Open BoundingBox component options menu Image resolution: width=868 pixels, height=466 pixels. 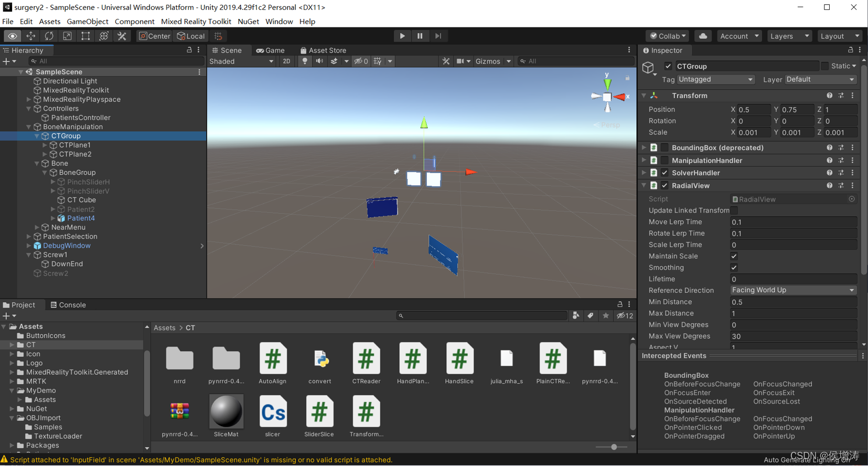point(852,148)
